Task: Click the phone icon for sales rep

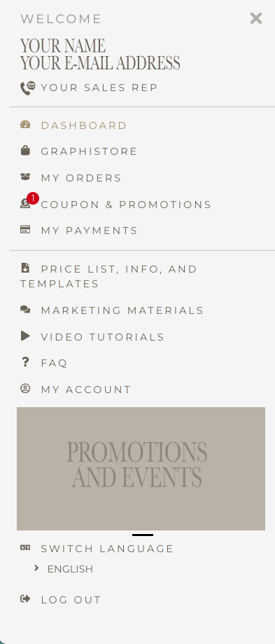Action: [28, 88]
